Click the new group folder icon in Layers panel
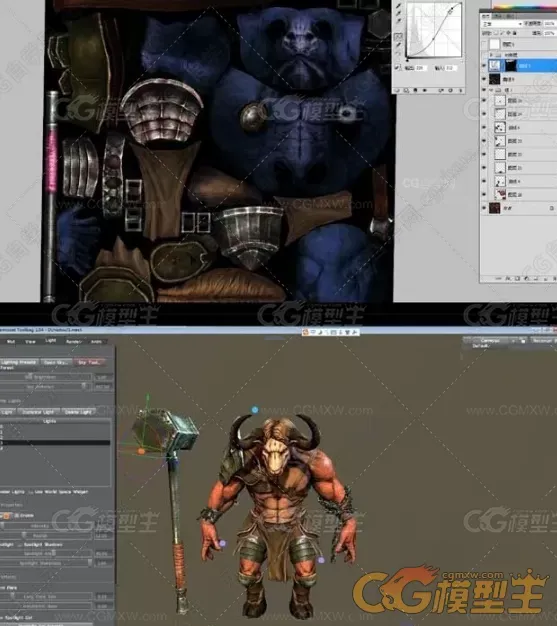557x626 pixels. tap(536, 278)
